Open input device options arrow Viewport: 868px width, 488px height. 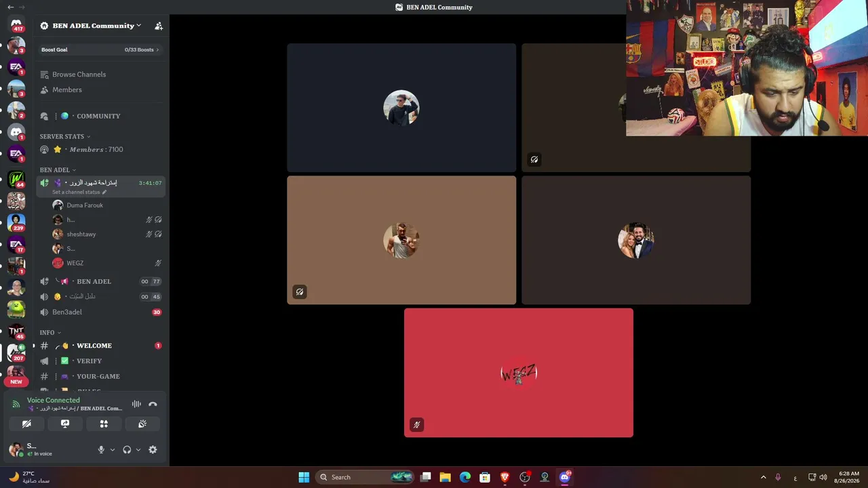coord(113,450)
